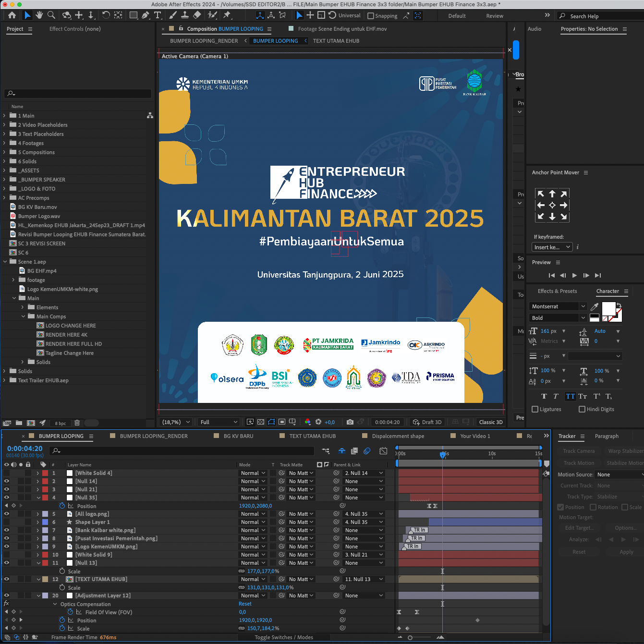This screenshot has height=644, width=644.
Task: Click the eyedropper in the Character panel
Action: click(x=594, y=307)
